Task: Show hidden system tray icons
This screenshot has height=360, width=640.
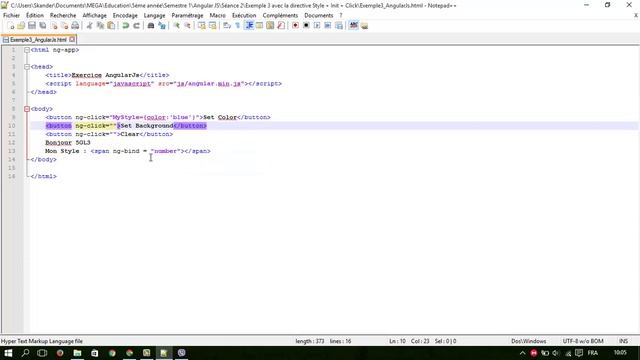Action: pyautogui.click(x=522, y=353)
